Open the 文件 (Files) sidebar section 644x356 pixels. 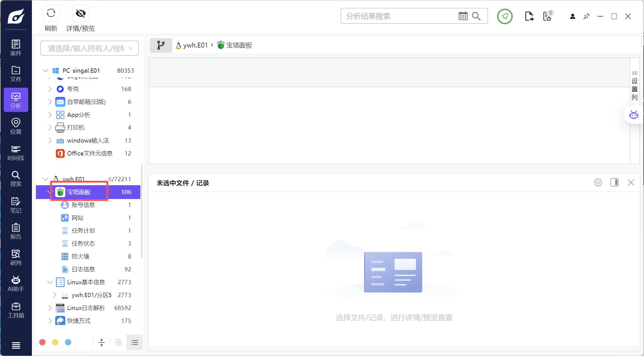pos(16,74)
